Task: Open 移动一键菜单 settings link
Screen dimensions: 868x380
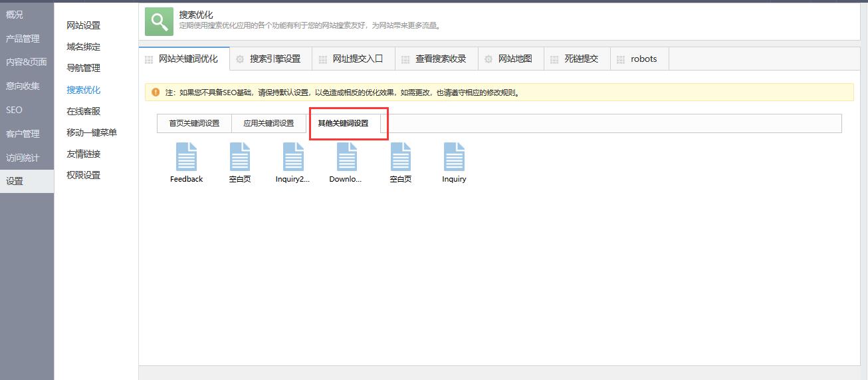Action: (x=92, y=132)
